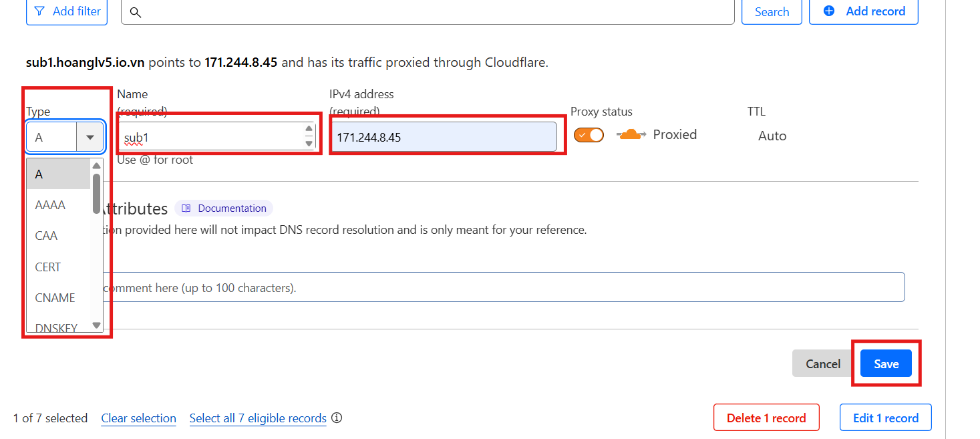This screenshot has width=980, height=439.
Task: Click the Clear selection link
Action: coord(138,418)
